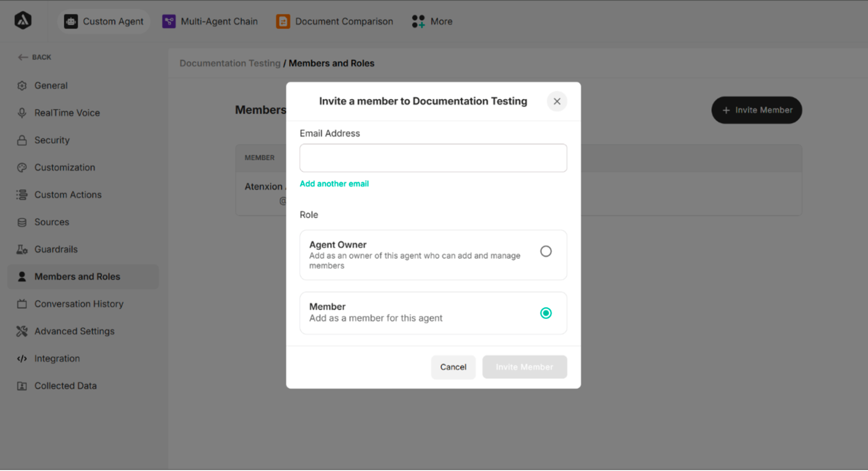This screenshot has width=868, height=471.
Task: Click the back arrow icon beside BACK
Action: [x=23, y=57]
